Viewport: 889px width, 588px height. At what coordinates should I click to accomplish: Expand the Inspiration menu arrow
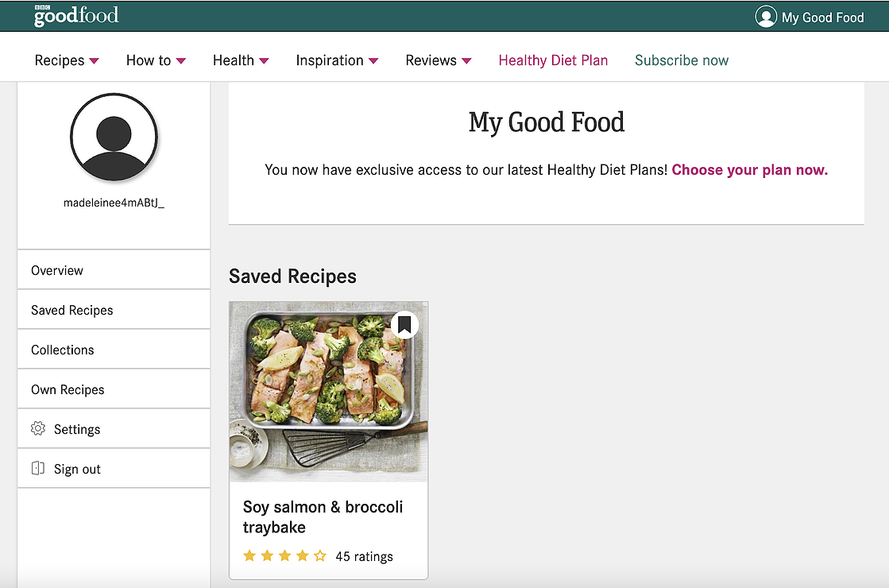pos(373,60)
